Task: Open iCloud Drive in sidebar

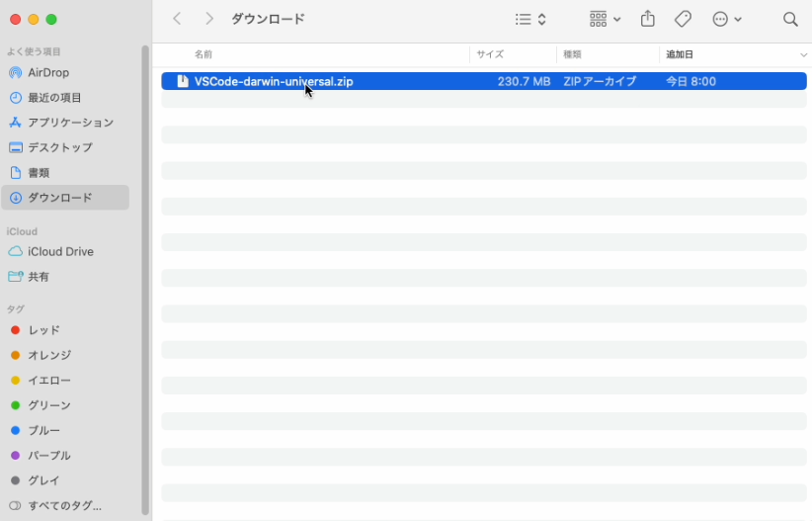Action: tap(65, 251)
